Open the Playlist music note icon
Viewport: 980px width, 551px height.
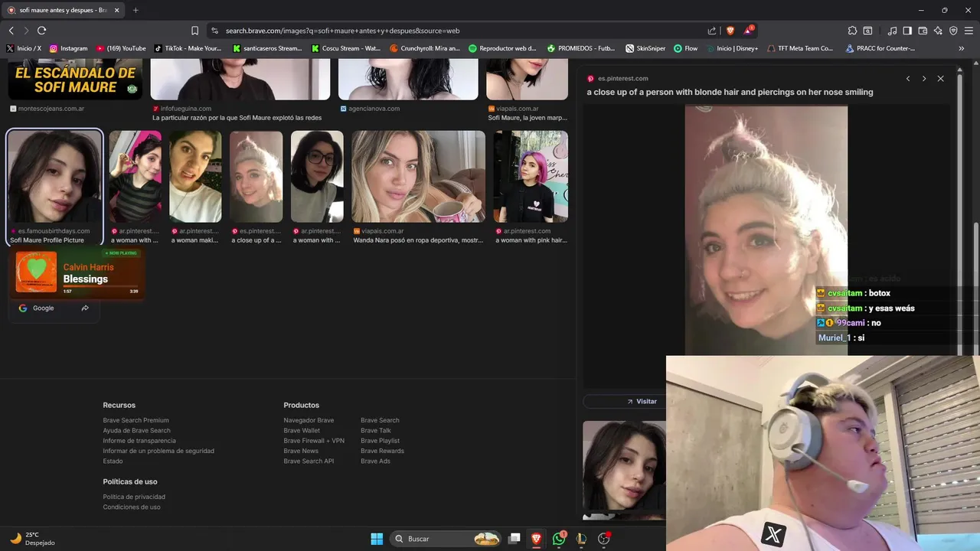(892, 31)
